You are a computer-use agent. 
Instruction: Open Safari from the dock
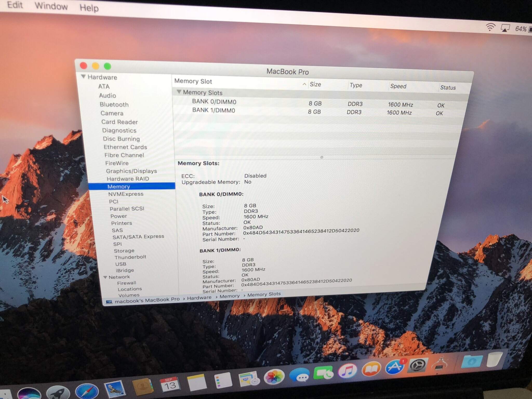pos(87,391)
